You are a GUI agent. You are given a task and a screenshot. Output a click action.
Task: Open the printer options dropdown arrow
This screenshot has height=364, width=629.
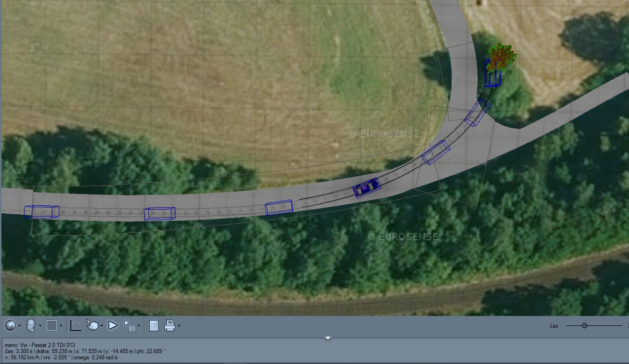tap(179, 326)
